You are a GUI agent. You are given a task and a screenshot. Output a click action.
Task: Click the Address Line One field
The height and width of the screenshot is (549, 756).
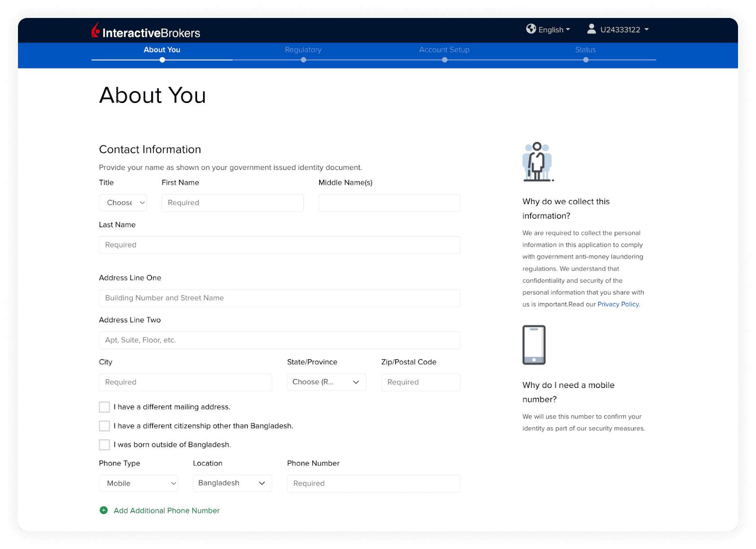[280, 298]
